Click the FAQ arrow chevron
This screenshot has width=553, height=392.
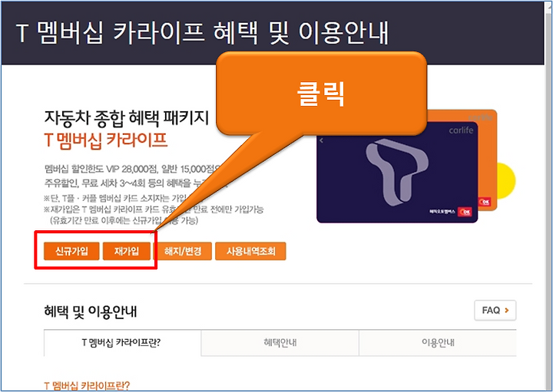click(507, 310)
